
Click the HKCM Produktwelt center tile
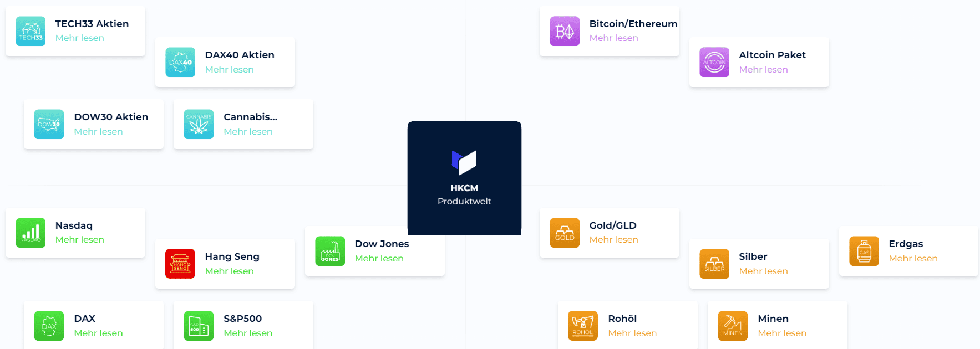click(x=464, y=178)
